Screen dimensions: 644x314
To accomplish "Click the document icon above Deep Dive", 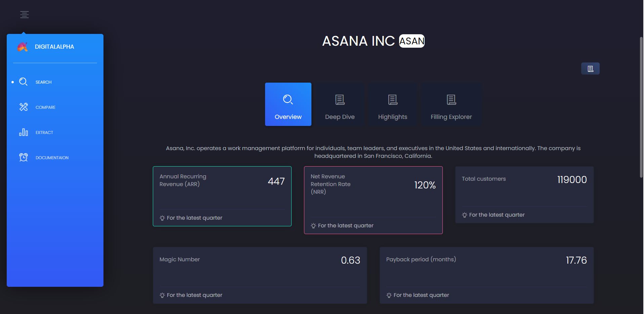I will [340, 100].
